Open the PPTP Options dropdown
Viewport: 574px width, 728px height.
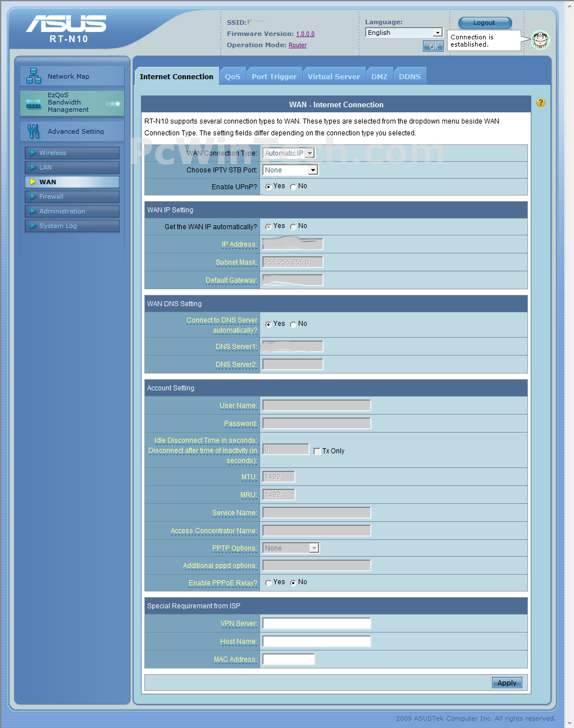click(291, 548)
